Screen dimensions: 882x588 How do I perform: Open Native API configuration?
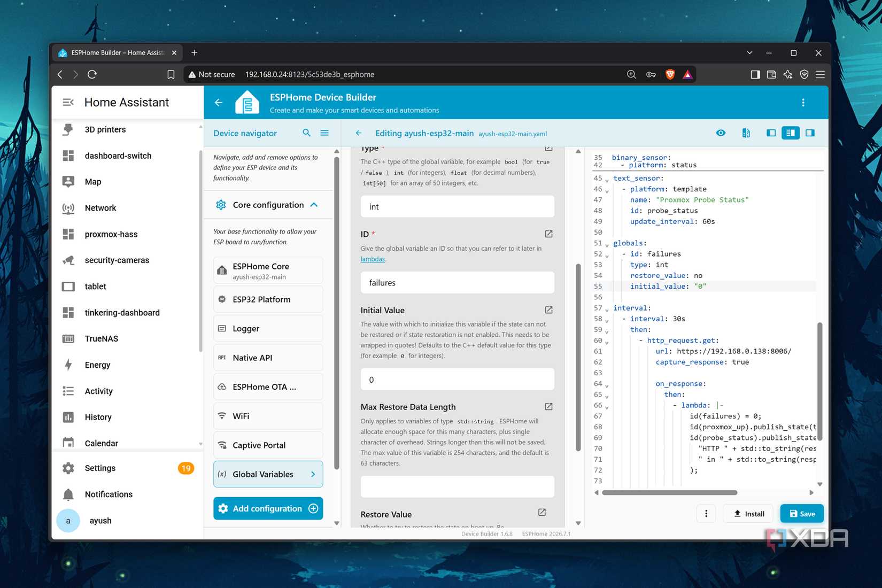tap(268, 358)
